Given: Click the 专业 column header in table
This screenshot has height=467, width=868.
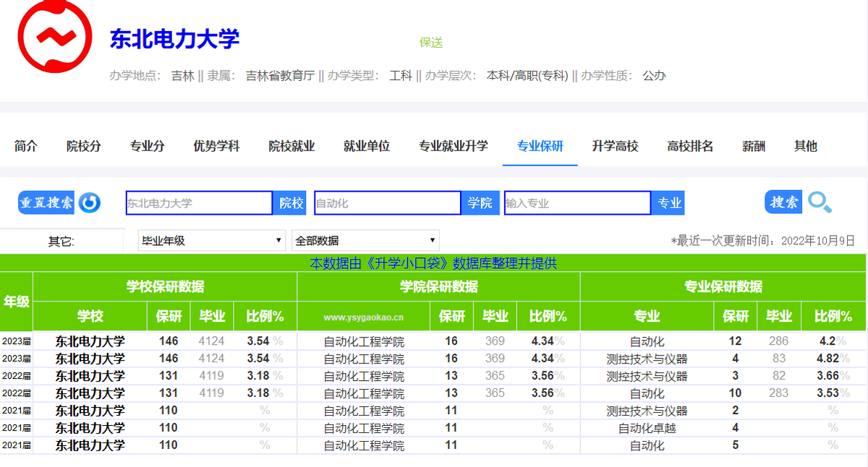Looking at the screenshot, I should coord(647,317).
